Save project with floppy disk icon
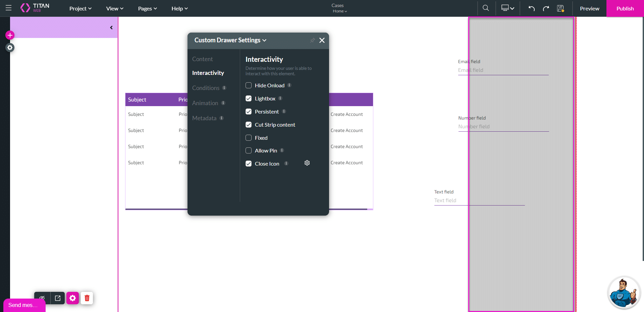Screen dimensions: 644x312 click(560, 8)
